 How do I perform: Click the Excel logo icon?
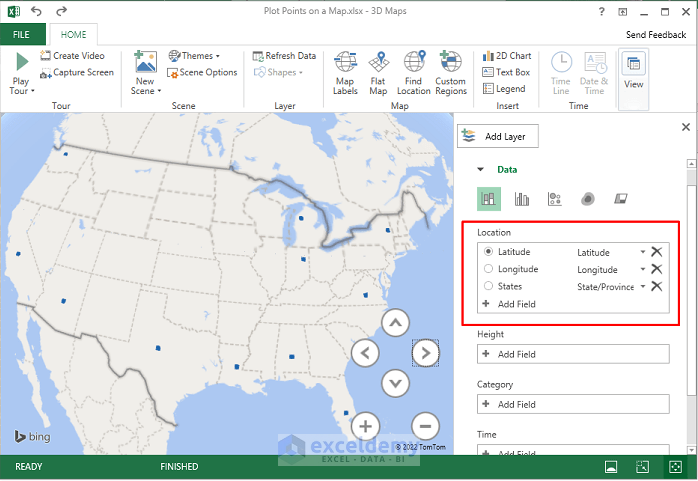tap(14, 12)
